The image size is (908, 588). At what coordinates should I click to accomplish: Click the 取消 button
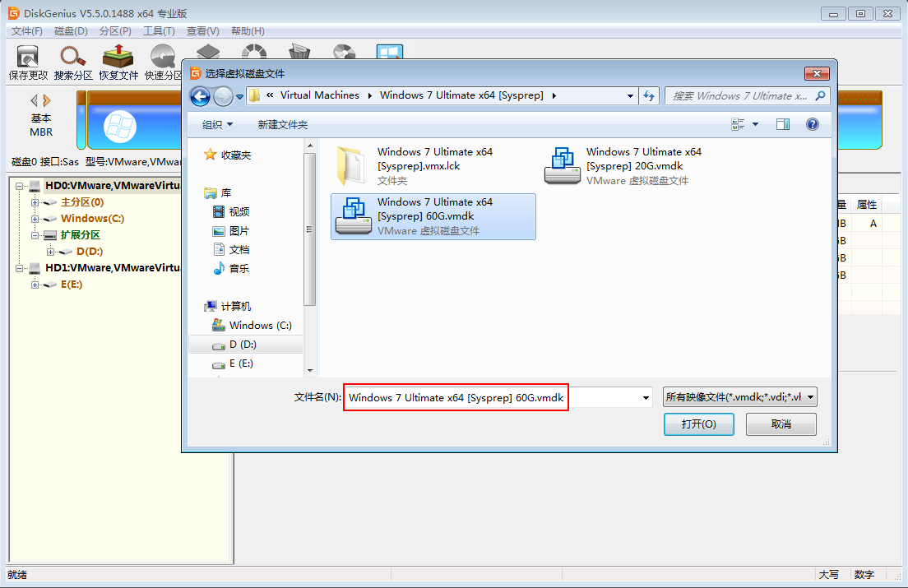(781, 424)
